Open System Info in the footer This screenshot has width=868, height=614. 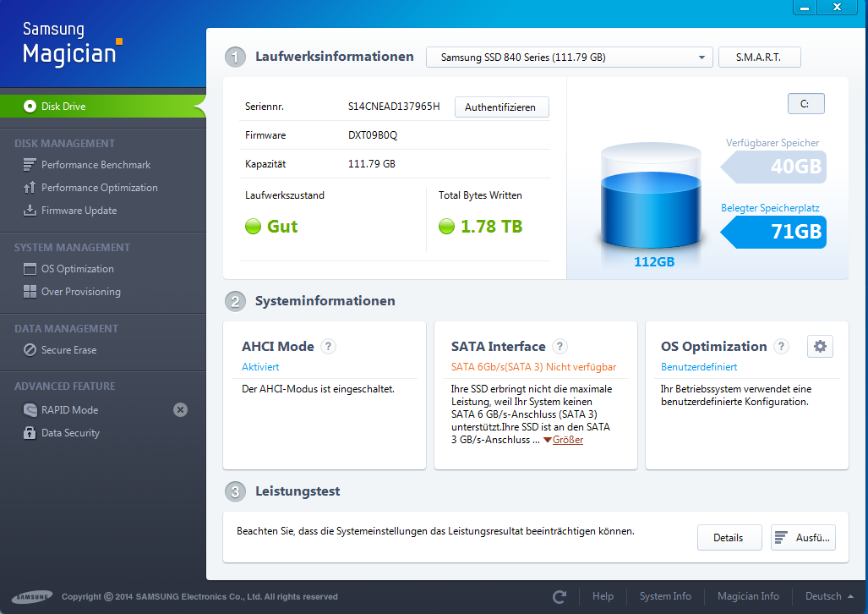pyautogui.click(x=665, y=596)
